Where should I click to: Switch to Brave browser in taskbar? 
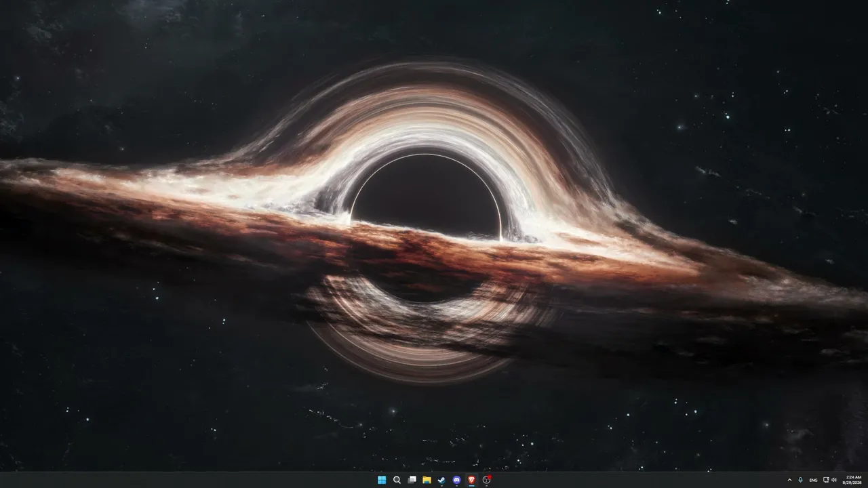click(x=471, y=480)
